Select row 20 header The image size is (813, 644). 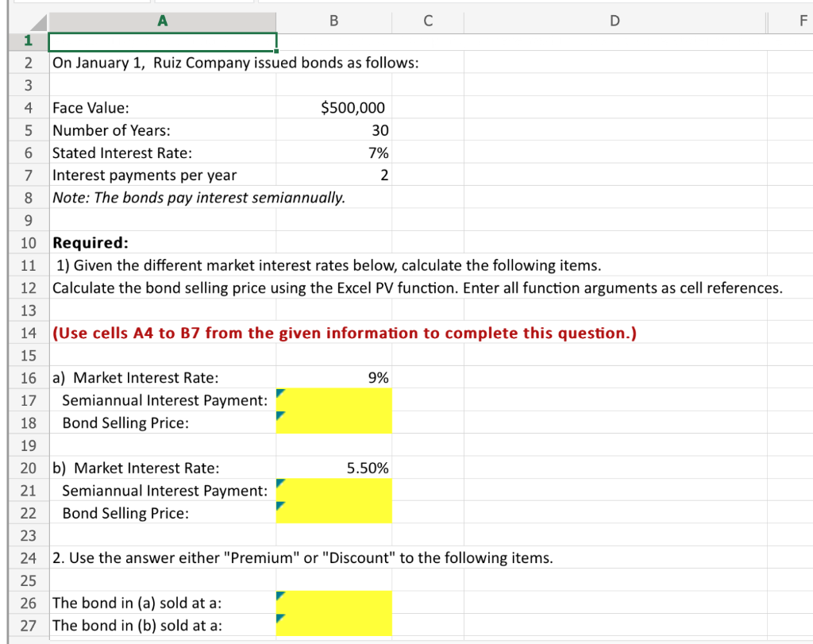pos(29,468)
